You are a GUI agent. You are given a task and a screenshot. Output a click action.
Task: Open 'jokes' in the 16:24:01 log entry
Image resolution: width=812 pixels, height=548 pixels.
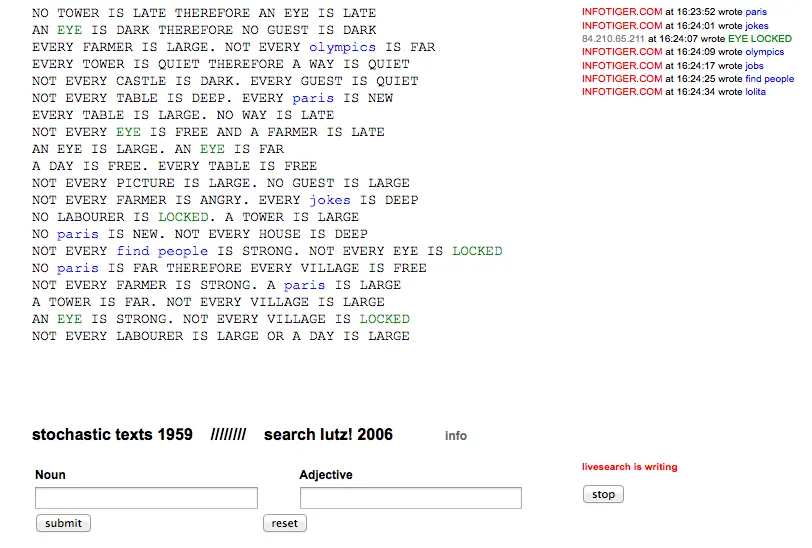pos(757,25)
